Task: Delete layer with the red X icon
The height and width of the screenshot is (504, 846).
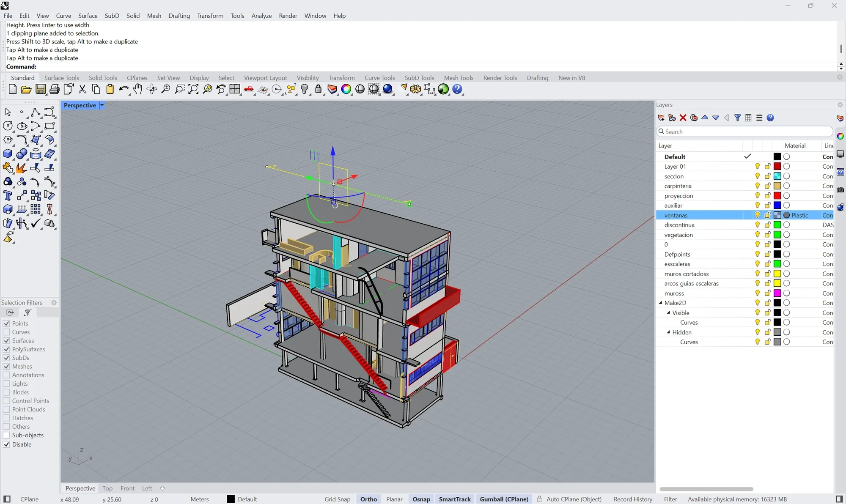Action: [683, 118]
